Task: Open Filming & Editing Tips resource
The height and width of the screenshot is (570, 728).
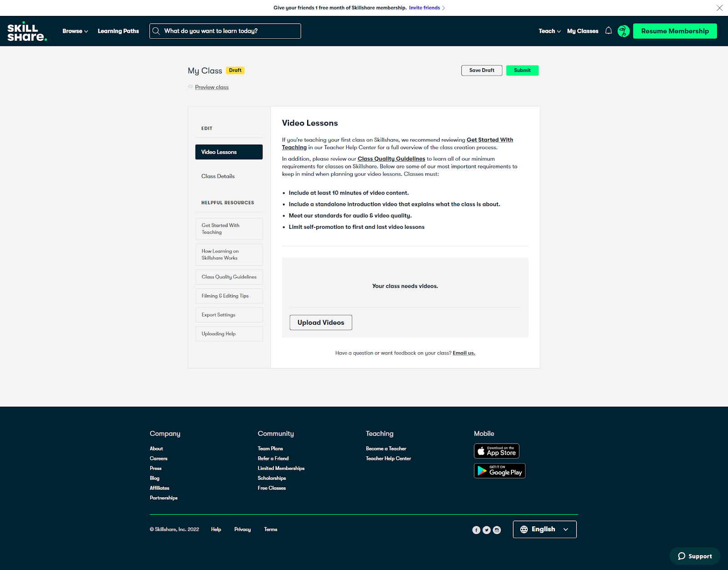Action: [229, 296]
